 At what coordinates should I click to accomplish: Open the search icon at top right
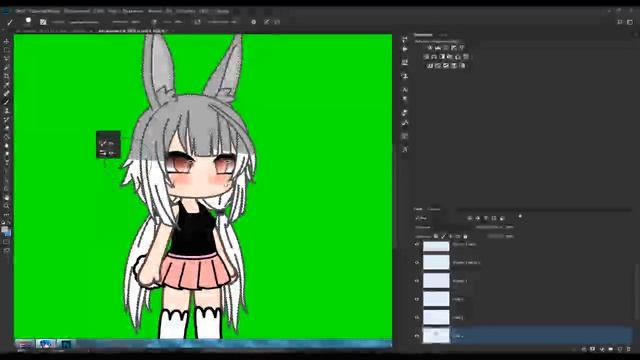coord(620,22)
